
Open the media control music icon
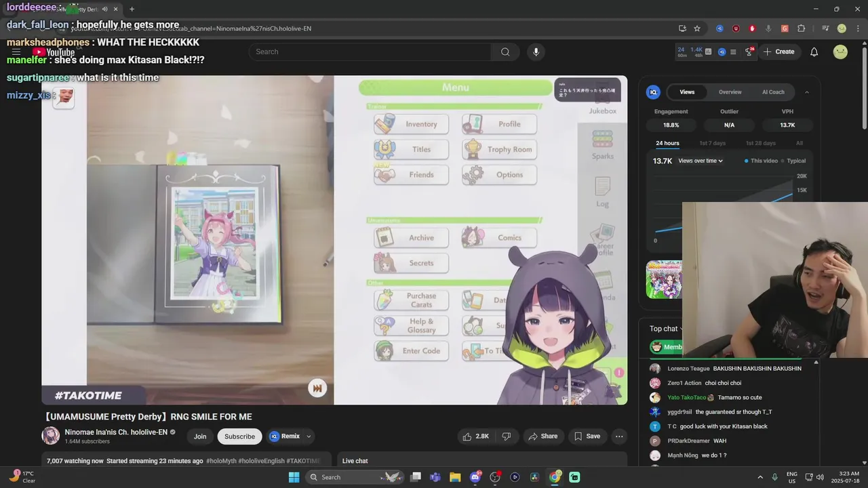pyautogui.click(x=825, y=28)
